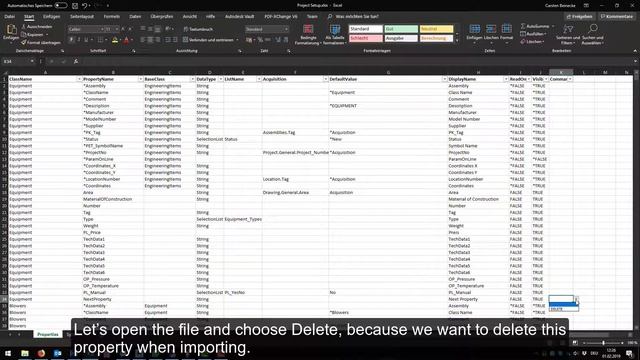Image resolution: width=640 pixels, height=360 pixels.
Task: Toggle bold formatting
Action: coord(71,40)
